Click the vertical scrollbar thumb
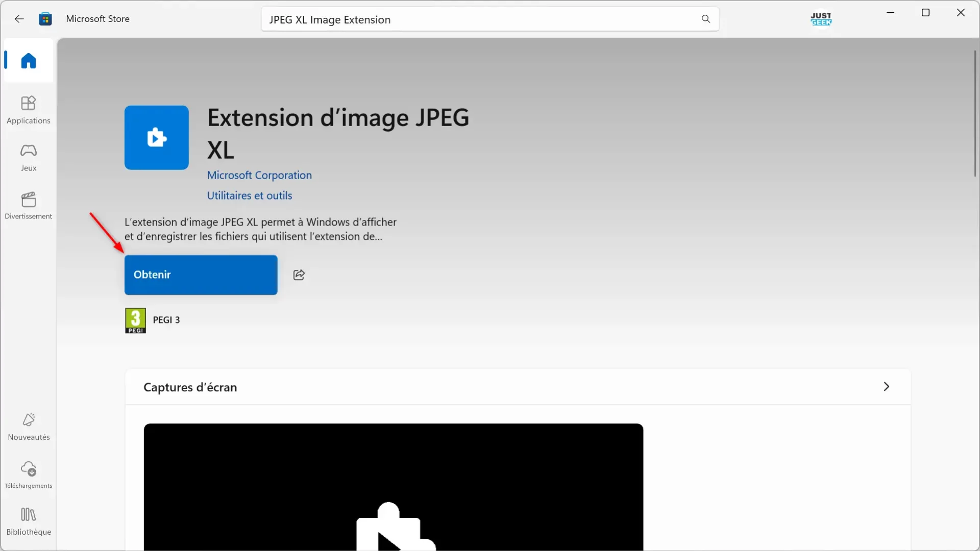 (x=974, y=113)
